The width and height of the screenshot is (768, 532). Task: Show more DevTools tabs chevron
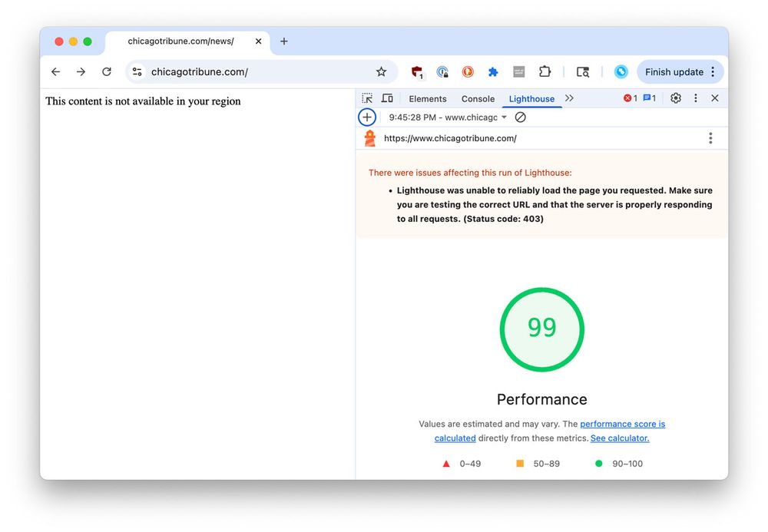tap(569, 98)
